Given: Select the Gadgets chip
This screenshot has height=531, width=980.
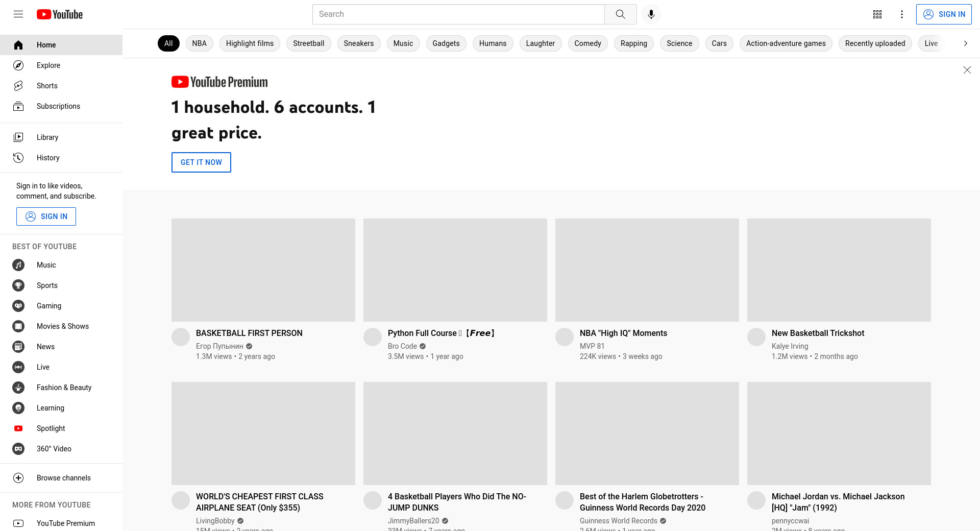Looking at the screenshot, I should click(x=446, y=43).
